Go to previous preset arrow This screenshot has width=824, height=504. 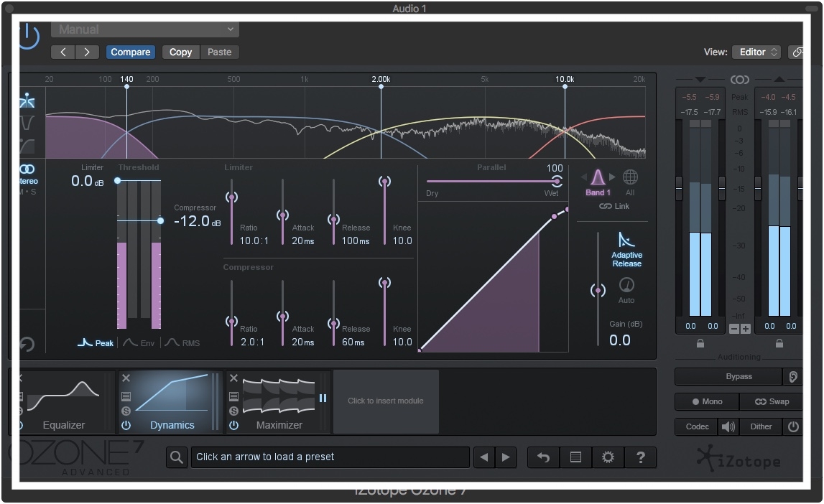(63, 52)
